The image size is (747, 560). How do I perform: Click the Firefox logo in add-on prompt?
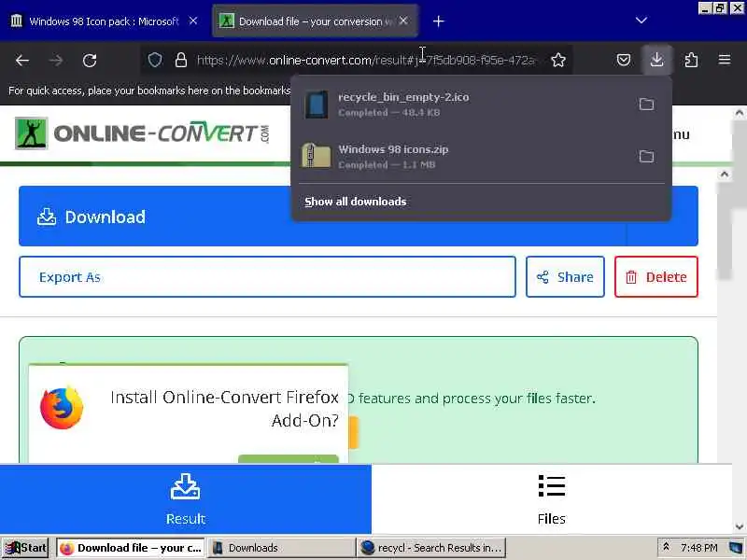click(x=62, y=408)
